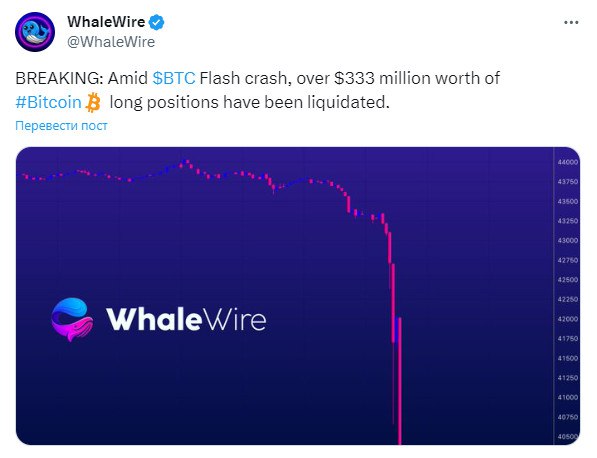Screen dimensions: 597x458
Task: Open the three-dot more options menu
Action: click(571, 23)
